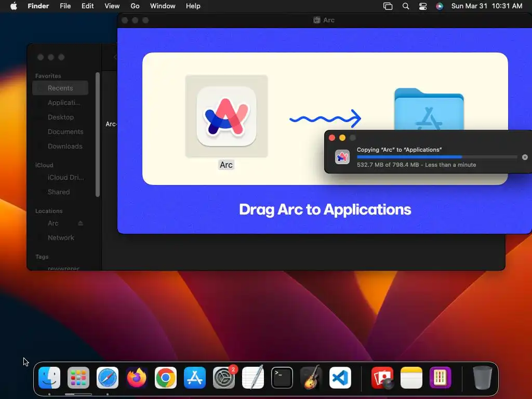Viewport: 532px width, 399px height.
Task: Click the Arc icon in copy dialog
Action: click(342, 157)
